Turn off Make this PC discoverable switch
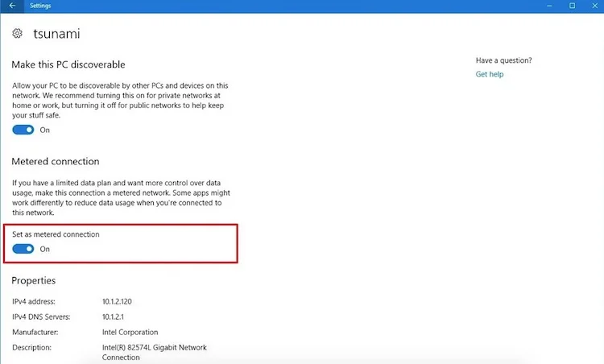604x364 pixels. click(23, 130)
